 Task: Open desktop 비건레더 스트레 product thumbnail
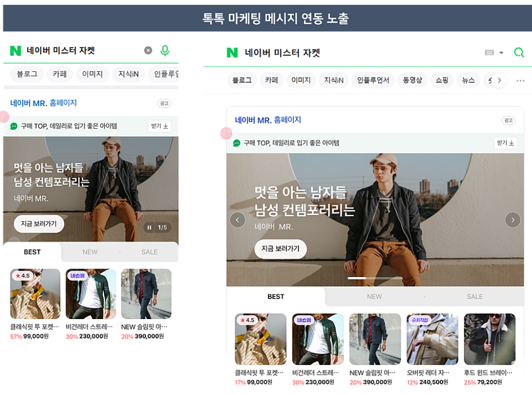[318, 339]
